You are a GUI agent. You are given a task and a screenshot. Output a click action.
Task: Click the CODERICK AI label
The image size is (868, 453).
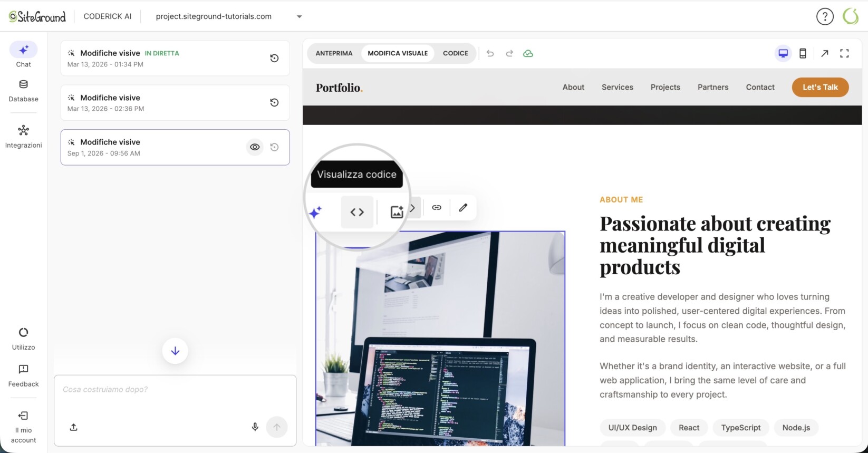point(108,16)
